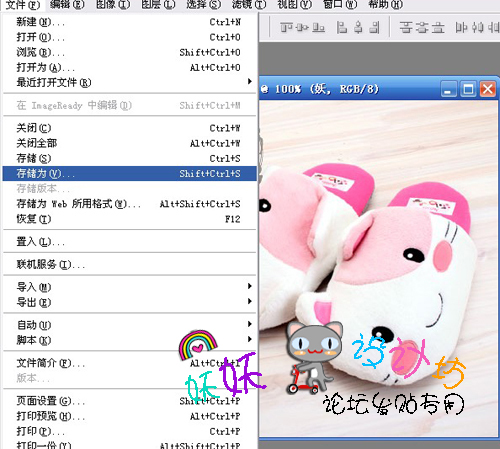500x449 pixels.
Task: Click the align horizontal centers icon
Action: point(358,28)
